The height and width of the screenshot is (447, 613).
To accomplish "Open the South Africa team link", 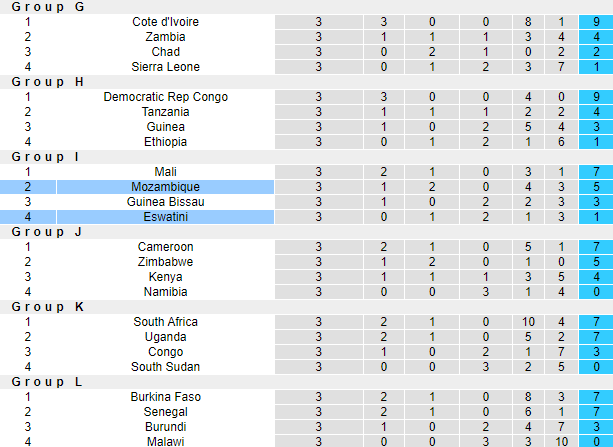I will [165, 322].
